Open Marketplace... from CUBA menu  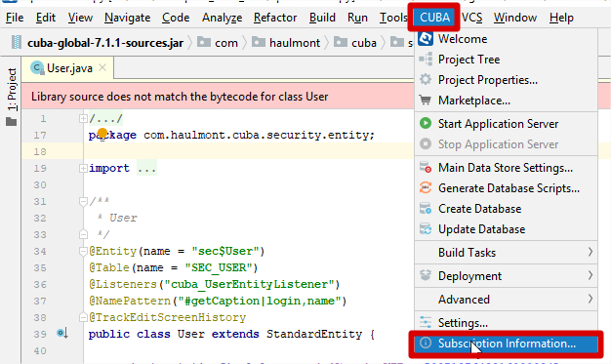point(506,101)
